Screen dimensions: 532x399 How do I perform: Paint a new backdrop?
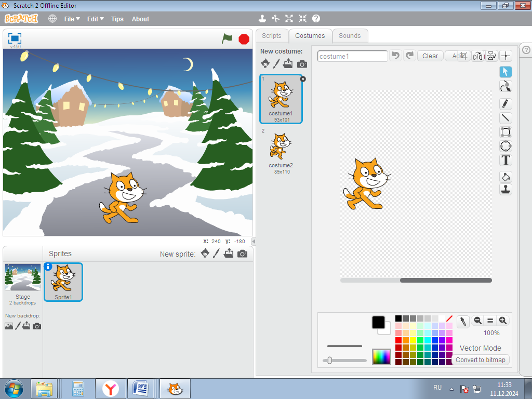click(18, 326)
